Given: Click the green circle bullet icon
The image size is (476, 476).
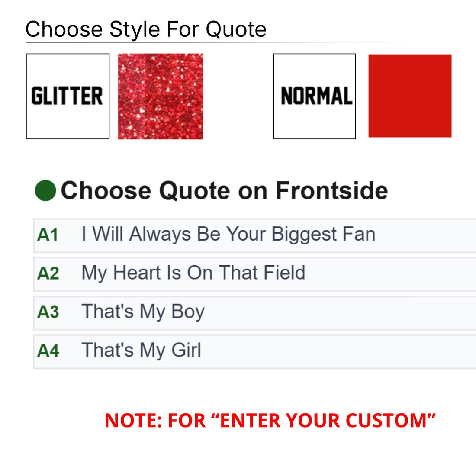Looking at the screenshot, I should pos(45,191).
